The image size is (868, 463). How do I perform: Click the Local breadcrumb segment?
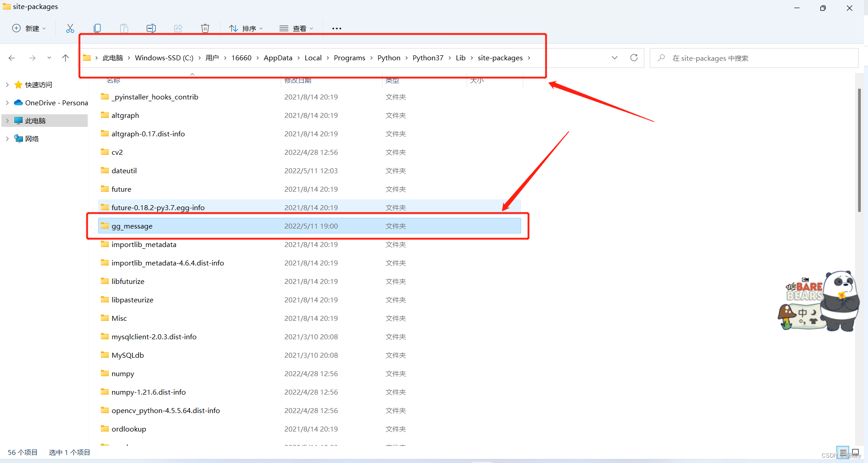(x=313, y=58)
